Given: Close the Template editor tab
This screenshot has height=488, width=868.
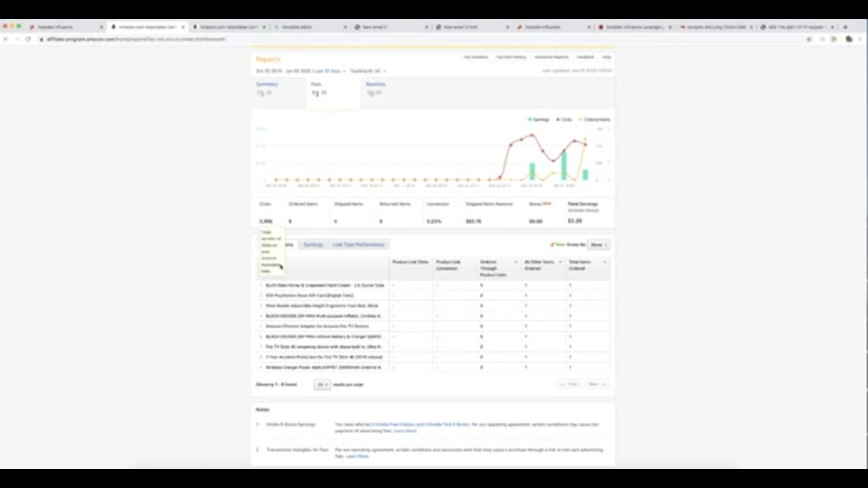Looking at the screenshot, I should point(345,26).
